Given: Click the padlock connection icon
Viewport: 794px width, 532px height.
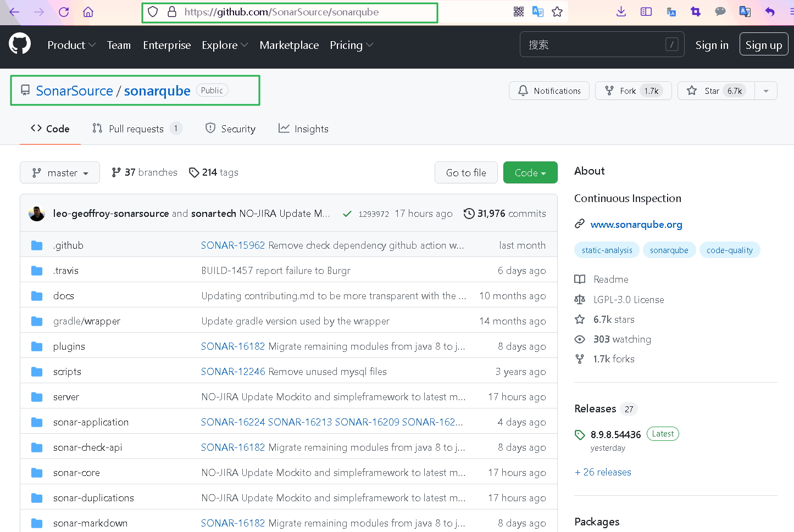Looking at the screenshot, I should [x=172, y=12].
